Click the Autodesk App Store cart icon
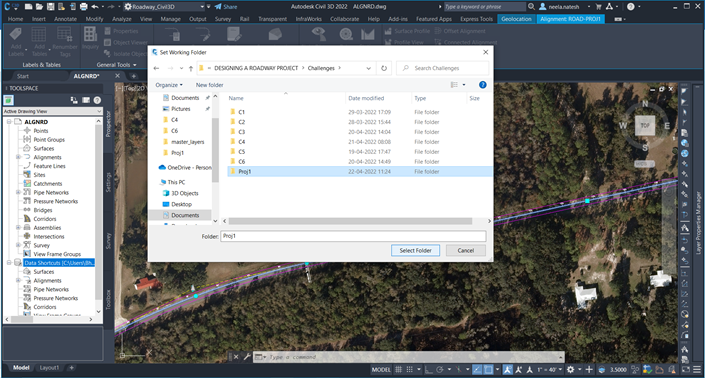705x378 pixels. click(x=598, y=7)
